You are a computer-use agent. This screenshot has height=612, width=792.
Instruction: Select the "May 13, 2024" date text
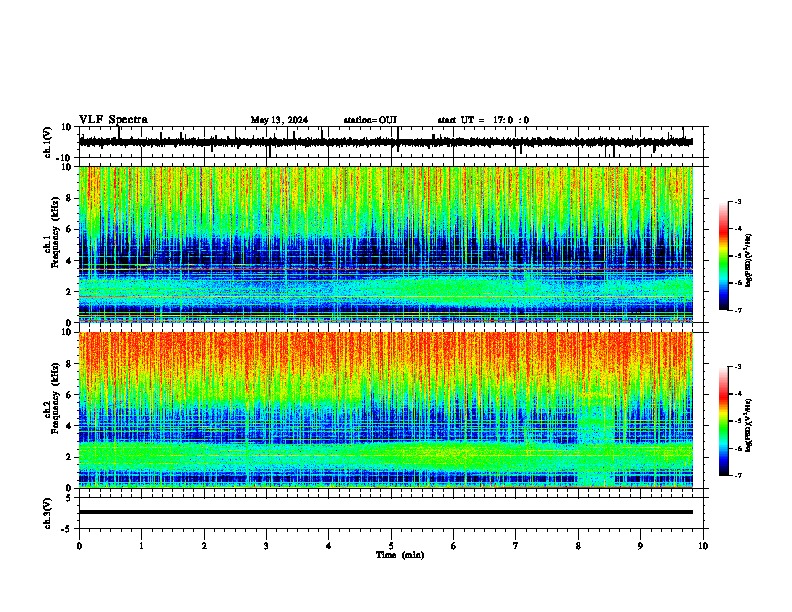click(x=279, y=120)
